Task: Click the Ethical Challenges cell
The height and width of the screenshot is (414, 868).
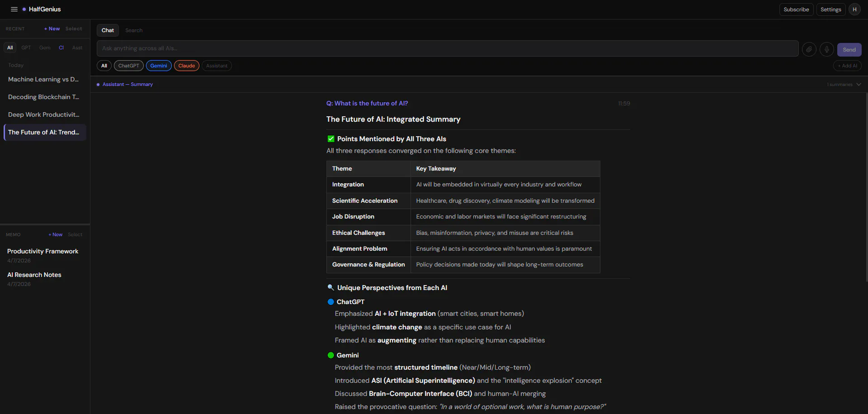Action: [x=368, y=233]
